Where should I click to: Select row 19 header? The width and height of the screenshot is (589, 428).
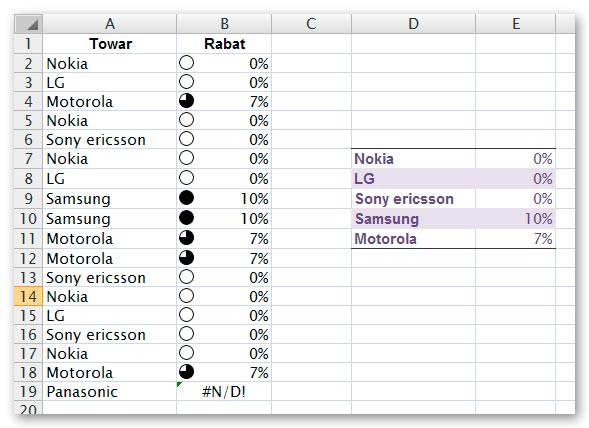point(29,392)
